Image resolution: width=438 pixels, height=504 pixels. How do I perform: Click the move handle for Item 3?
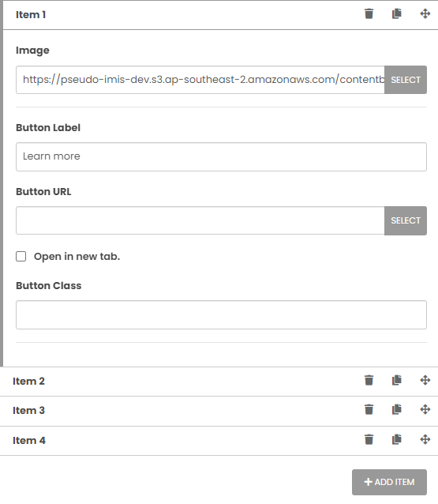click(425, 409)
